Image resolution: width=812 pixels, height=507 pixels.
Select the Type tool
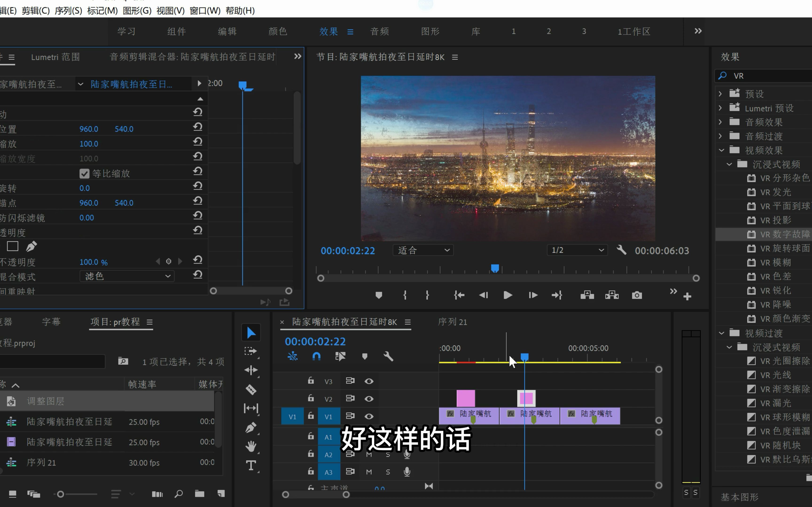click(x=251, y=465)
